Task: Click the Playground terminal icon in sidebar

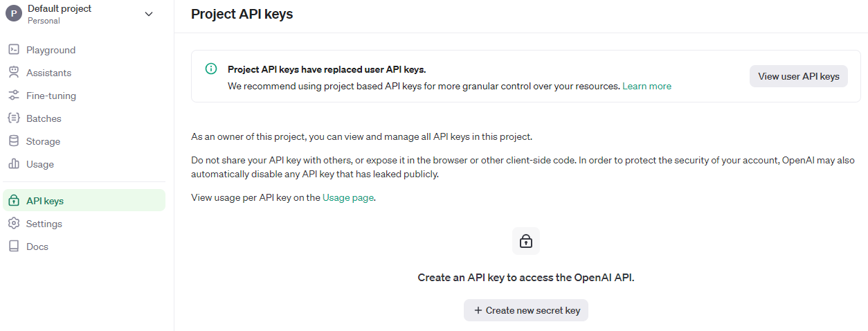Action: click(x=13, y=50)
